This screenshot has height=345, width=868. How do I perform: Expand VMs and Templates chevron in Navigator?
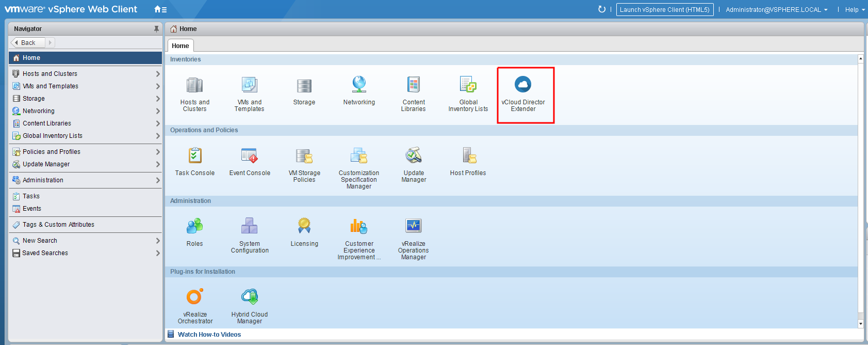click(x=158, y=86)
